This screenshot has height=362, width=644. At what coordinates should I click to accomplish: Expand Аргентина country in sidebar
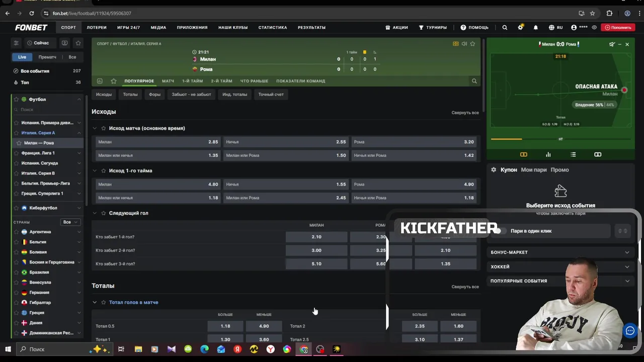tap(48, 232)
